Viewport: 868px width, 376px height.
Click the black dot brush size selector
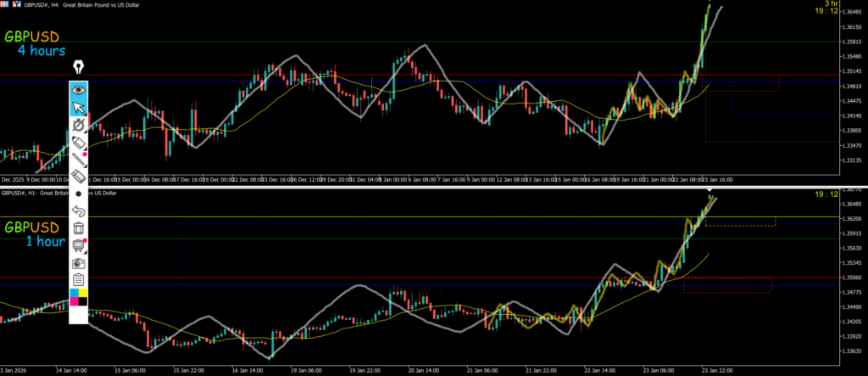79,194
